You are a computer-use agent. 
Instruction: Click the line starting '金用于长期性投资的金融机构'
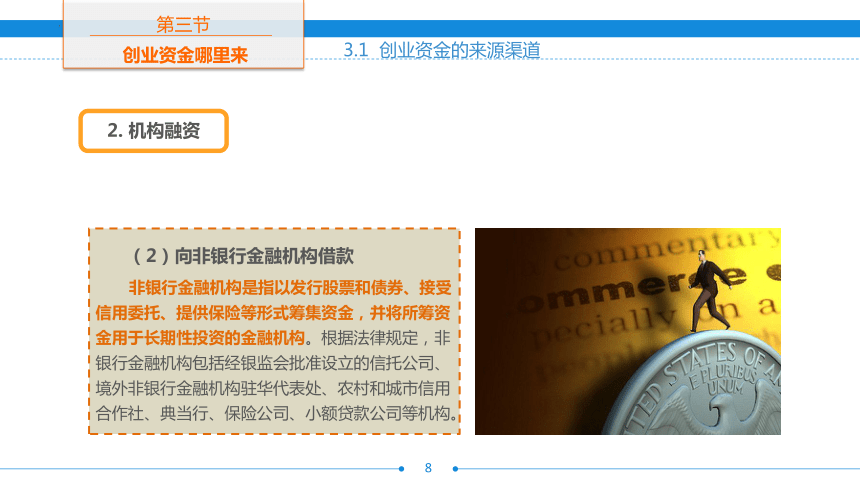pyautogui.click(x=273, y=338)
